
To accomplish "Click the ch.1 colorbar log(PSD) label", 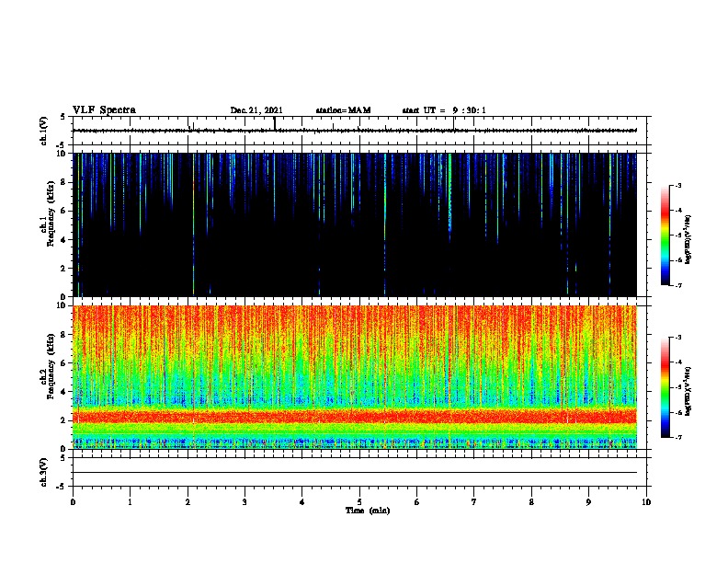I will click(x=688, y=240).
